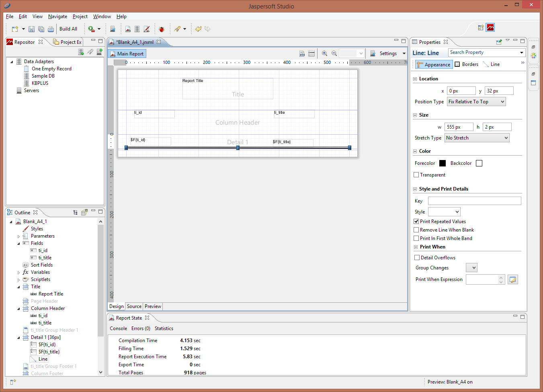The width and height of the screenshot is (543, 392).
Task: Click the zoom out magnifier icon
Action: coord(334,53)
